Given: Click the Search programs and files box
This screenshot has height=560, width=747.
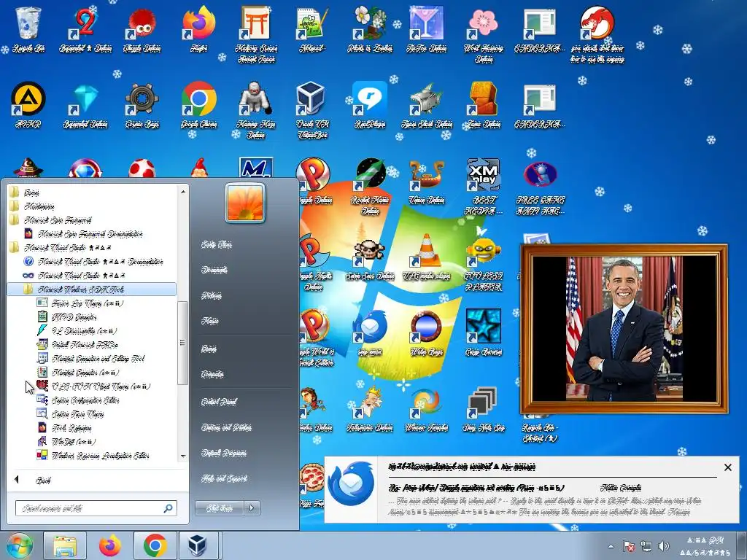Looking at the screenshot, I should (x=96, y=508).
